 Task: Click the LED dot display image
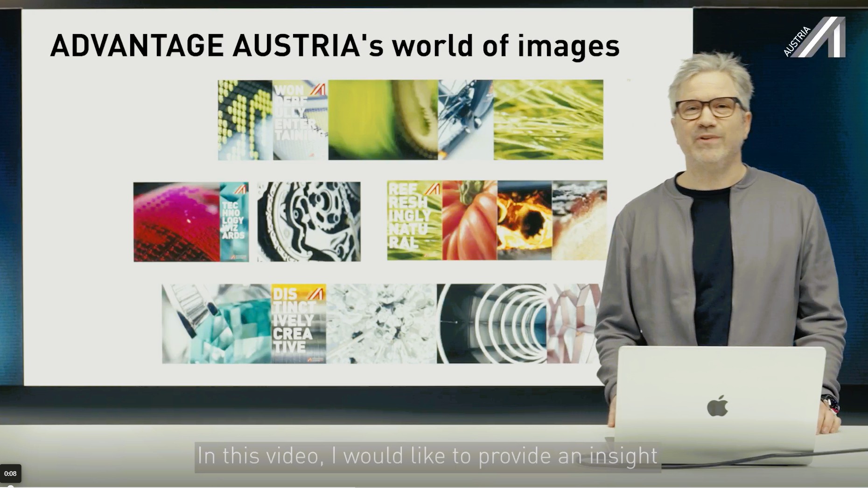pyautogui.click(x=245, y=120)
